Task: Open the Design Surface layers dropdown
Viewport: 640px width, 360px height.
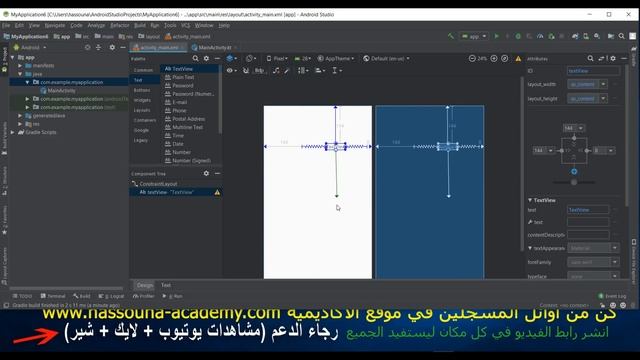Action: pos(231,58)
